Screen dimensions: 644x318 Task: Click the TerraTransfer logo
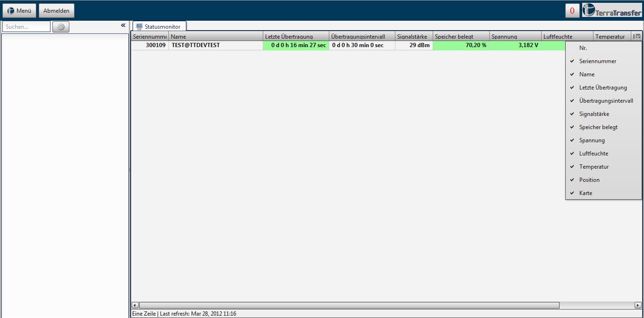coord(611,10)
